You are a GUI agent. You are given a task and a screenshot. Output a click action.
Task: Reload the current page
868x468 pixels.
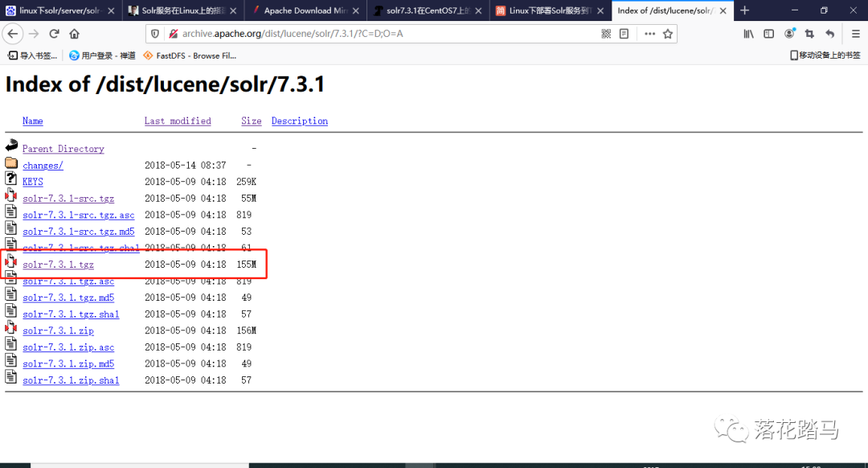coord(55,34)
